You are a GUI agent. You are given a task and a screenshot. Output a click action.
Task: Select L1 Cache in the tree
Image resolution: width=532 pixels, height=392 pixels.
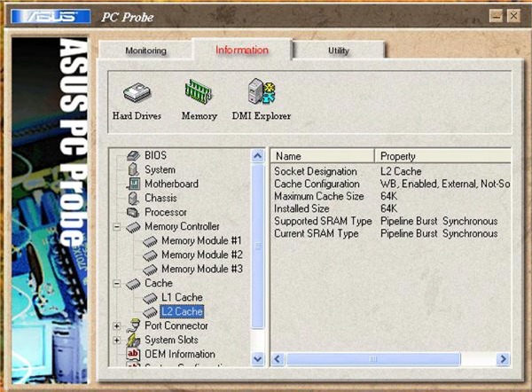pos(182,298)
